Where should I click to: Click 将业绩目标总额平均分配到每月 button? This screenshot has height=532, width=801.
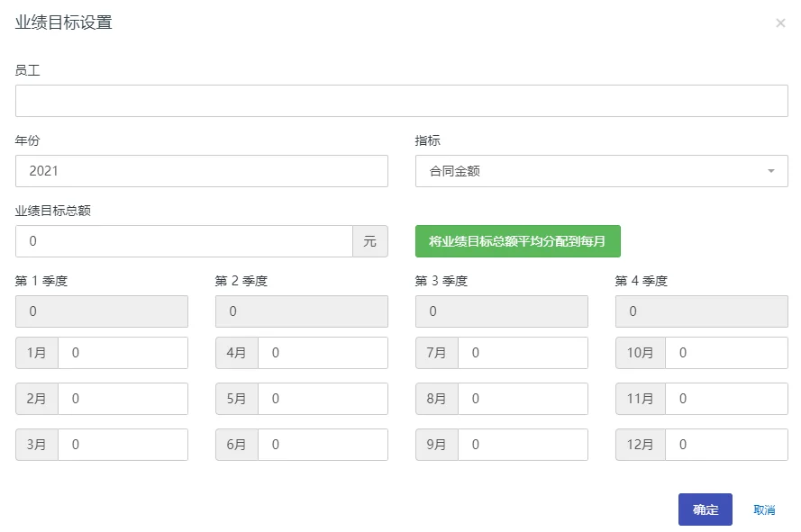pyautogui.click(x=518, y=241)
